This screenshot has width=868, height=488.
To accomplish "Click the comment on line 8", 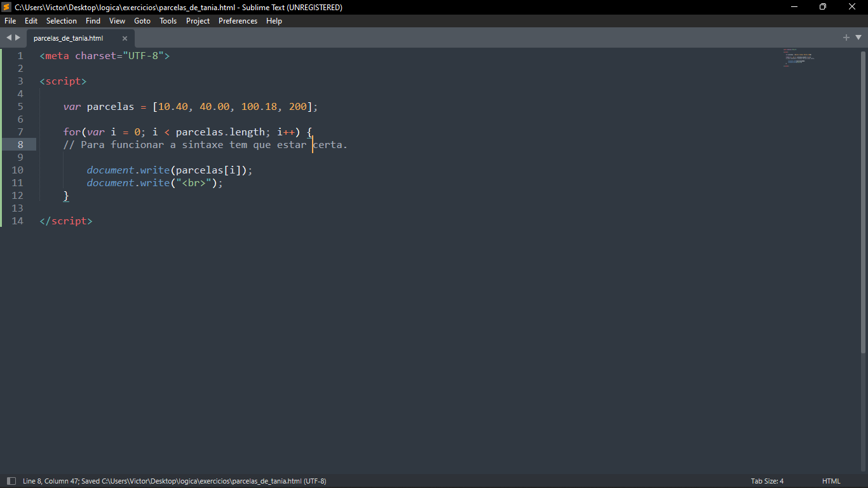I will (x=205, y=145).
